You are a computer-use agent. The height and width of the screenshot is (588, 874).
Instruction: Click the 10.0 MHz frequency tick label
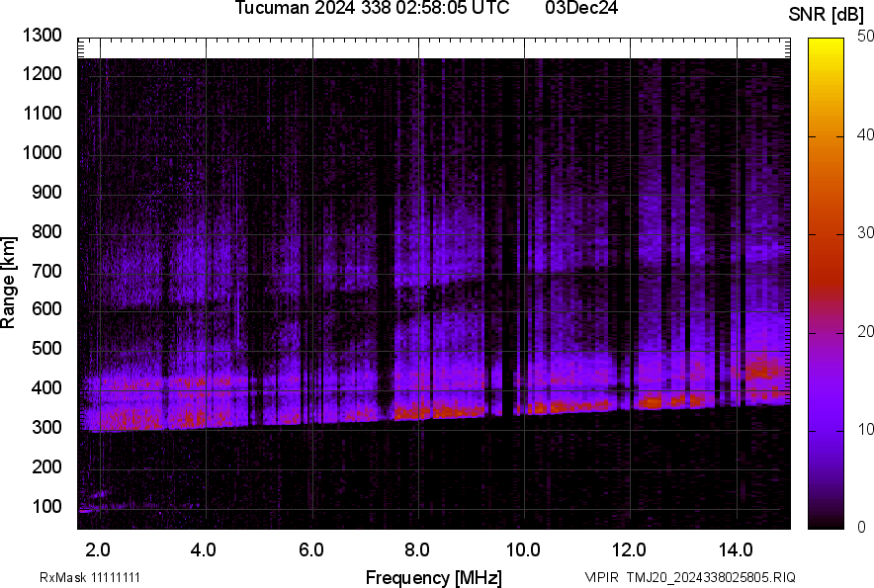click(x=522, y=548)
